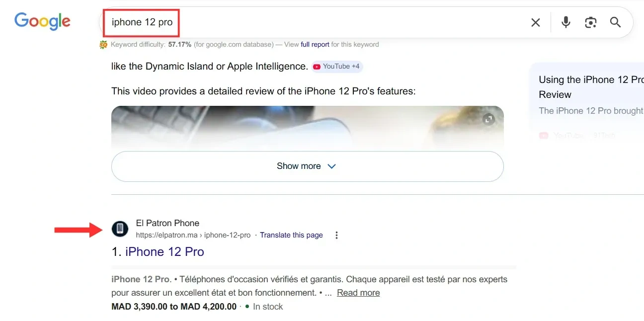Viewport: 644px width, 321px height.
Task: Click the keyword difficulty extension icon
Action: [103, 45]
